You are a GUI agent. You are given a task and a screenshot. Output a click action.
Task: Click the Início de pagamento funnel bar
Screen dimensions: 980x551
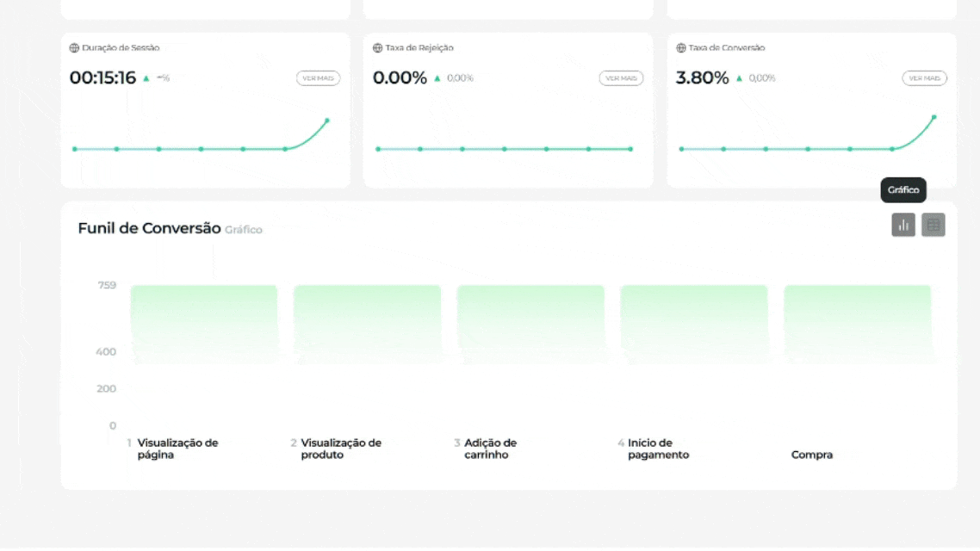click(694, 325)
